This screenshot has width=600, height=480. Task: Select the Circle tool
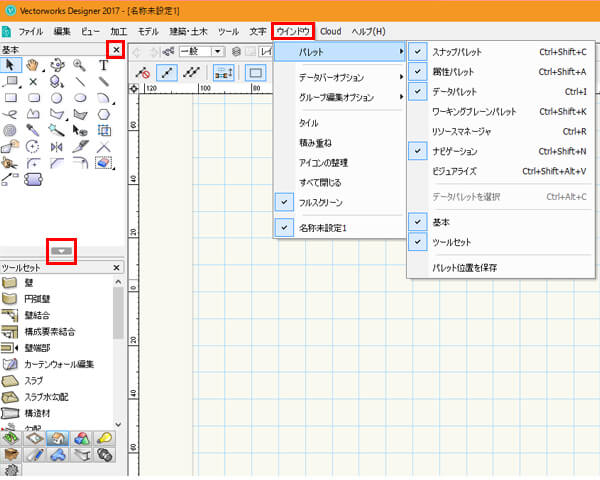tap(57, 98)
